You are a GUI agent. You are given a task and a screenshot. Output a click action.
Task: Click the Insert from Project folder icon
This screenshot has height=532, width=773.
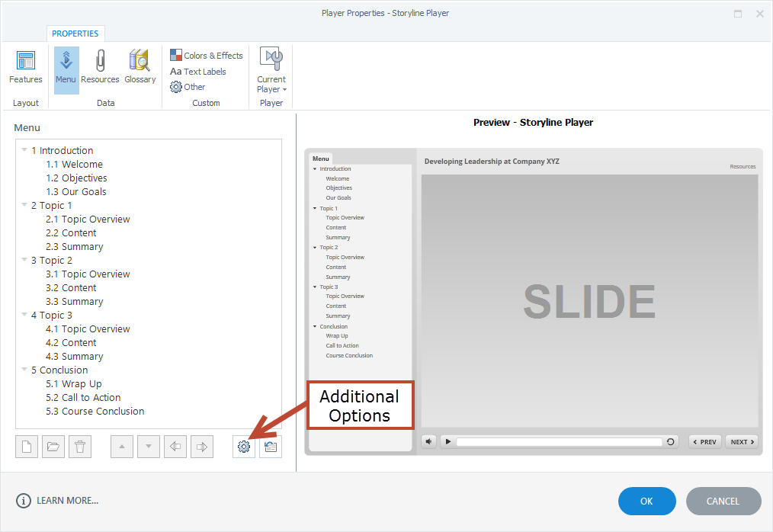click(x=53, y=447)
